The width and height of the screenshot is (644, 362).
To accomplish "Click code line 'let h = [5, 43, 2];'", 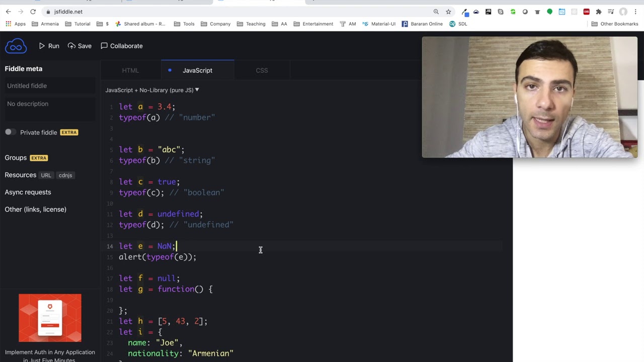I will [x=163, y=321].
